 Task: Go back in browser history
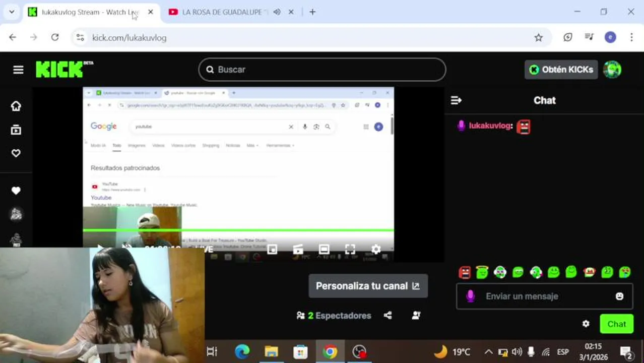click(13, 37)
